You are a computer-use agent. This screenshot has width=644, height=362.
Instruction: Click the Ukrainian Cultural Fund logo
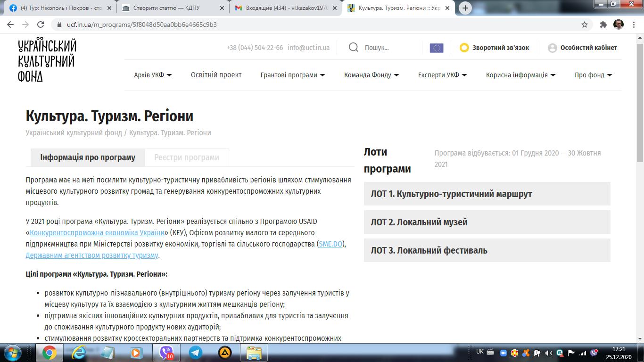tap(47, 60)
